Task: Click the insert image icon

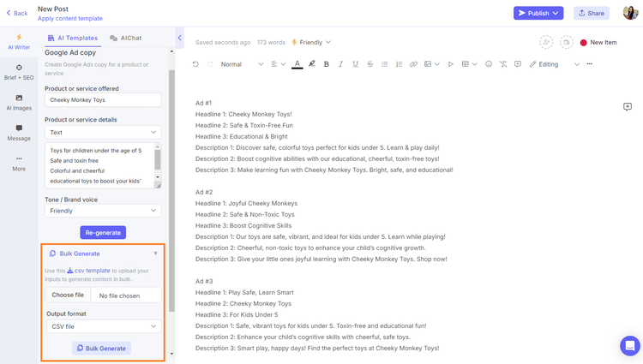Action: point(428,64)
